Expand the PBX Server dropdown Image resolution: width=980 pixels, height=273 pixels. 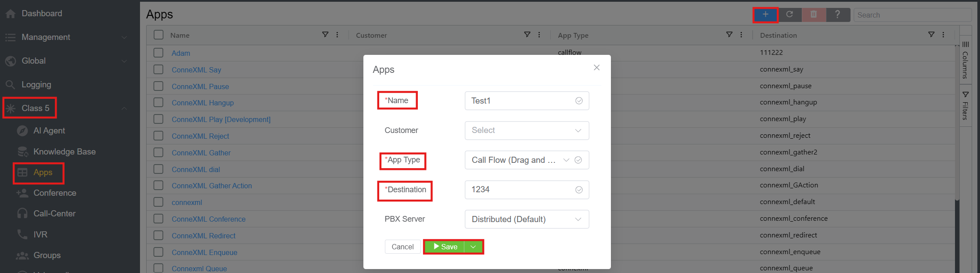[527, 219]
